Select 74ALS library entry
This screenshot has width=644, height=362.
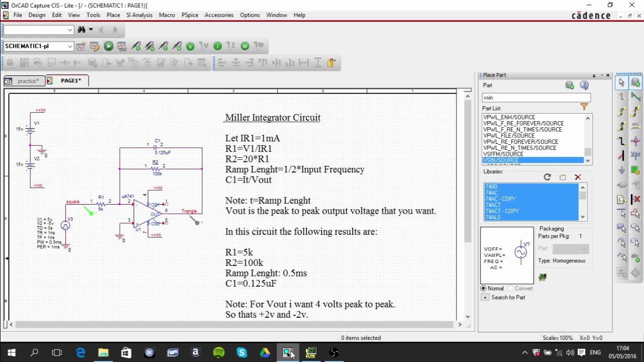tap(531, 217)
